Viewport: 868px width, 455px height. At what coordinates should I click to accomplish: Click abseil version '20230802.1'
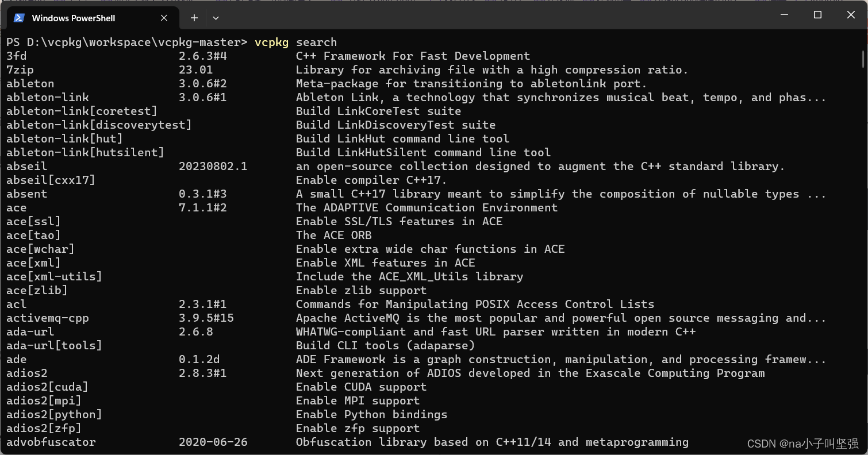click(213, 166)
